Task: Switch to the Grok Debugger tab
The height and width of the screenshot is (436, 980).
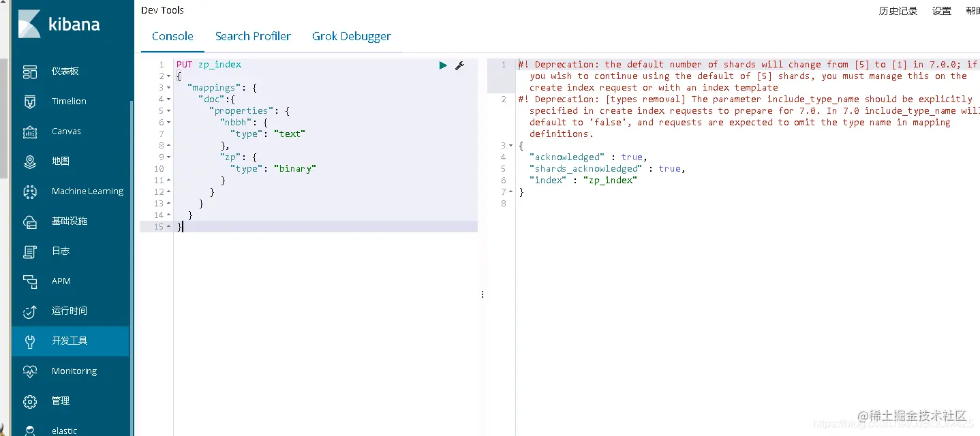Action: 352,36
